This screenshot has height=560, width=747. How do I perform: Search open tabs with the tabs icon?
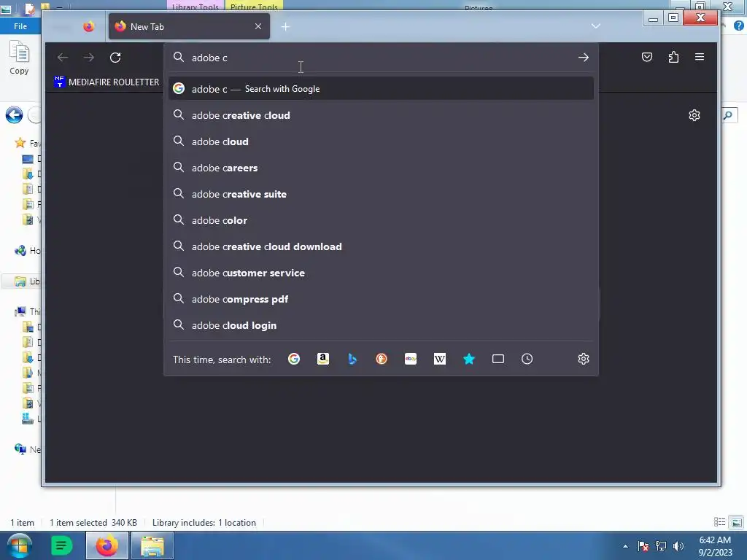point(498,359)
